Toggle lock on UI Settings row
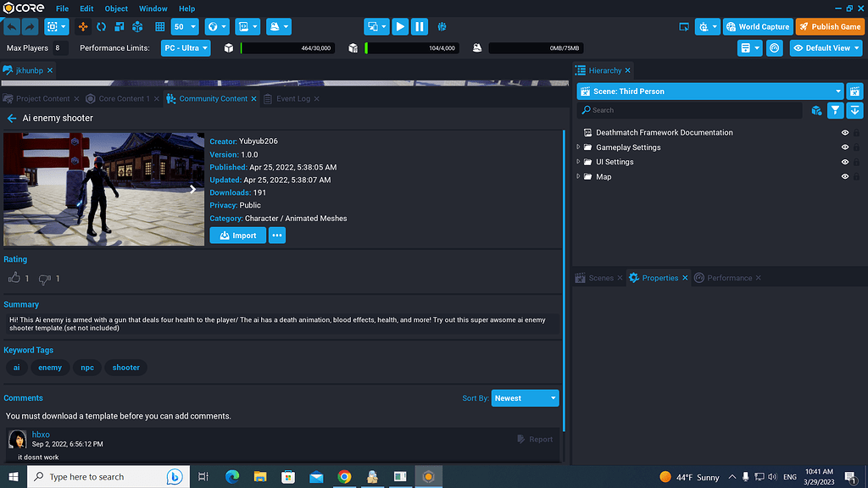 click(856, 162)
